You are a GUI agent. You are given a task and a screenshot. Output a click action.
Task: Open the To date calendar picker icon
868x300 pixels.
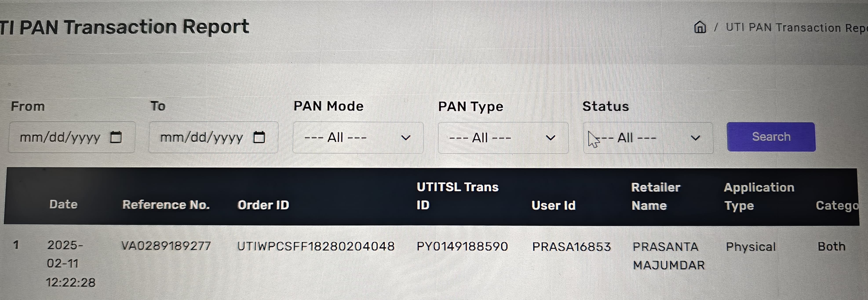pos(259,137)
